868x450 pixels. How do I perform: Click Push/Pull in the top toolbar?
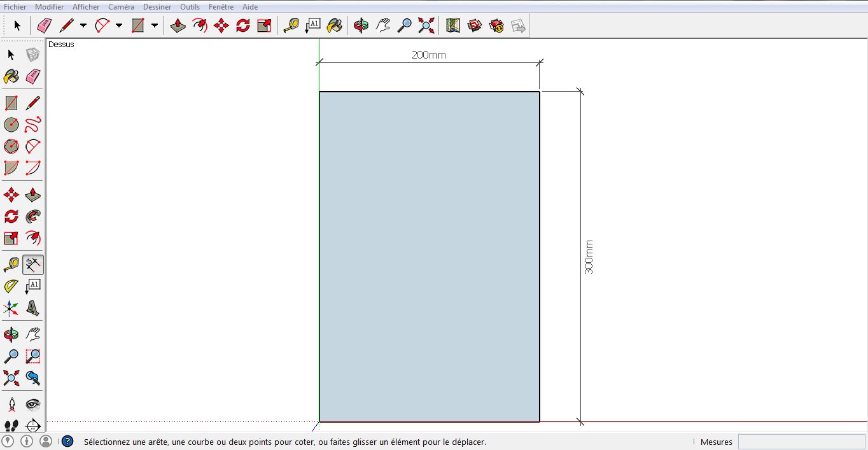pos(178,25)
